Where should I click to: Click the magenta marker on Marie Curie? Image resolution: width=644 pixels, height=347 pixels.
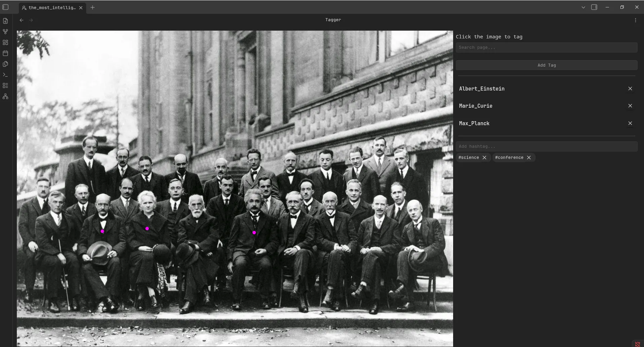pos(147,229)
